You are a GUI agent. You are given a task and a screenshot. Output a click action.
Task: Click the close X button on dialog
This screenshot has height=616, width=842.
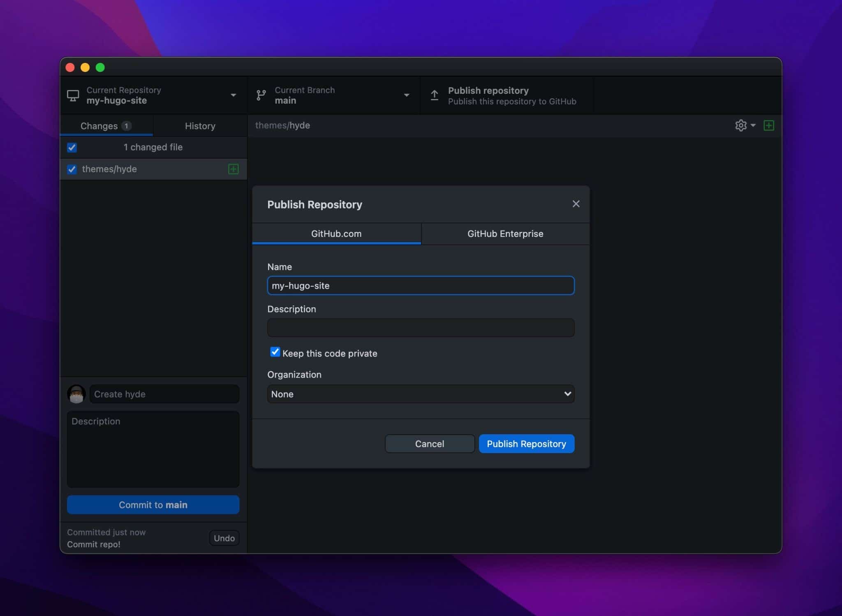(575, 204)
